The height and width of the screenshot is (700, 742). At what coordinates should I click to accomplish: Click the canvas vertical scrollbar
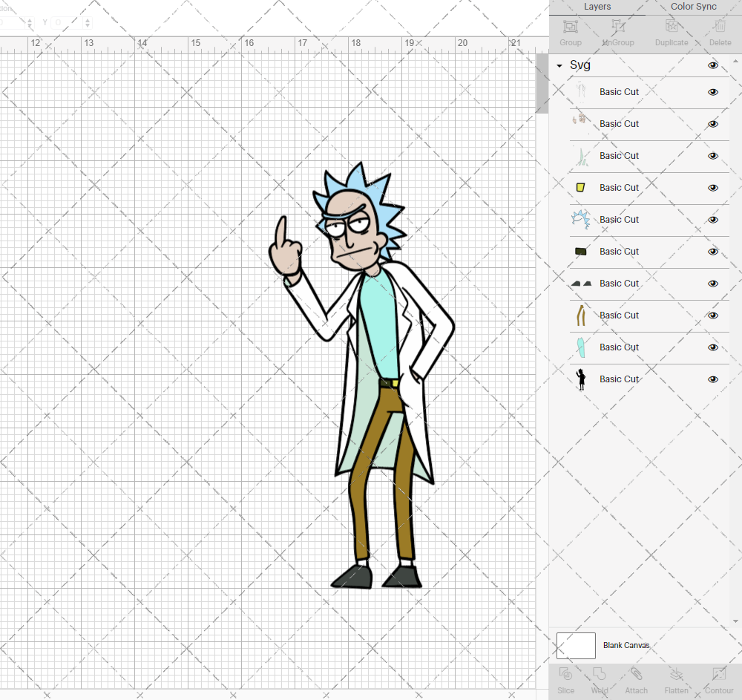[542, 82]
